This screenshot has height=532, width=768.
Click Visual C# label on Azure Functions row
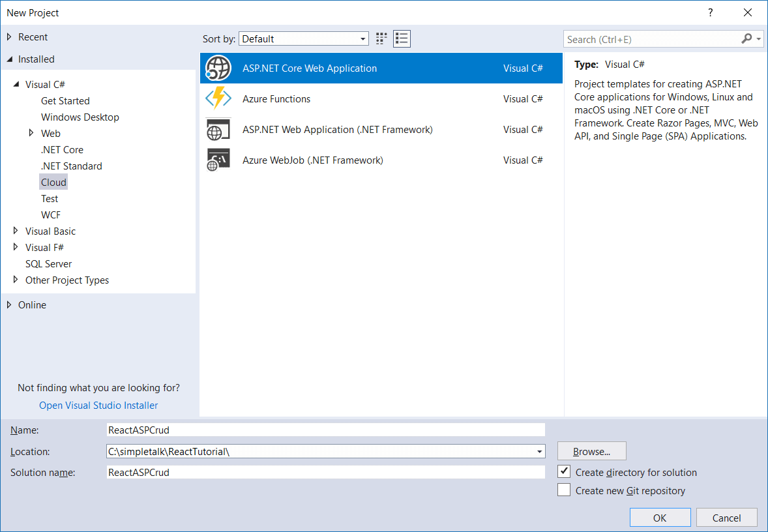point(523,99)
